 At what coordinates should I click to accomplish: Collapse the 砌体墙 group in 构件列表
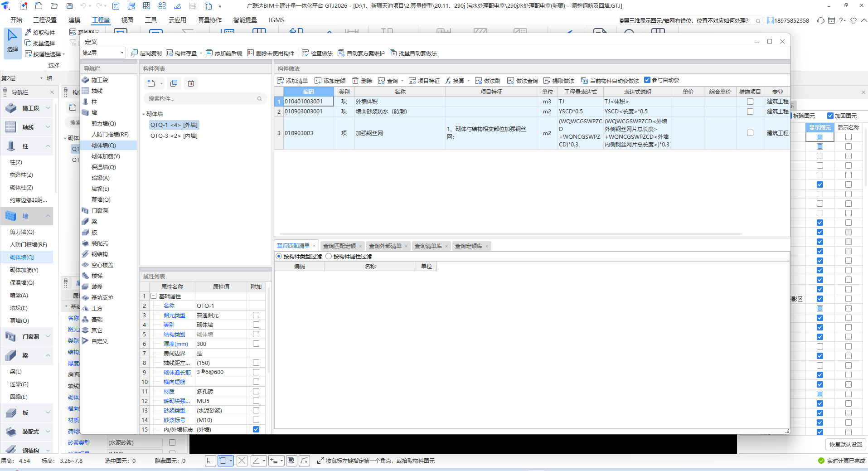point(144,114)
